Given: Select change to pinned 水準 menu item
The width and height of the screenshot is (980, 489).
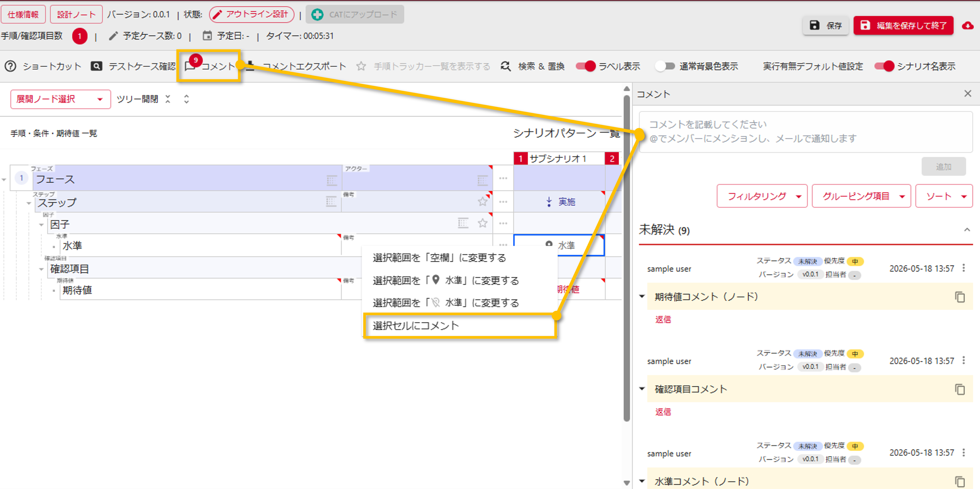Looking at the screenshot, I should (x=459, y=280).
